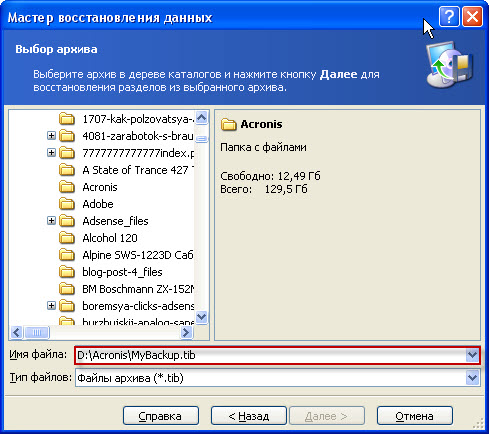Image resolution: width=489 pixels, height=434 pixels.
Task: Click the Alcohol 120 folder icon
Action: pyautogui.click(x=67, y=238)
